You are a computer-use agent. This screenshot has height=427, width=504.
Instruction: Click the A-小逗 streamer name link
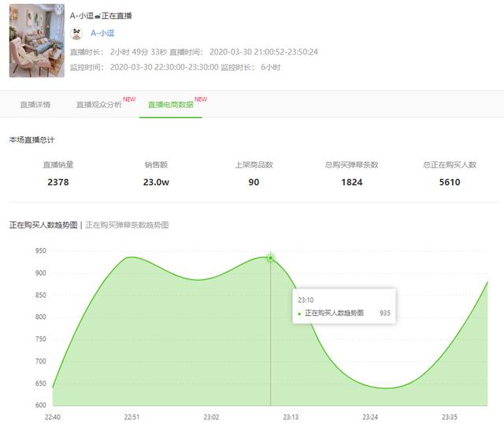[x=102, y=33]
